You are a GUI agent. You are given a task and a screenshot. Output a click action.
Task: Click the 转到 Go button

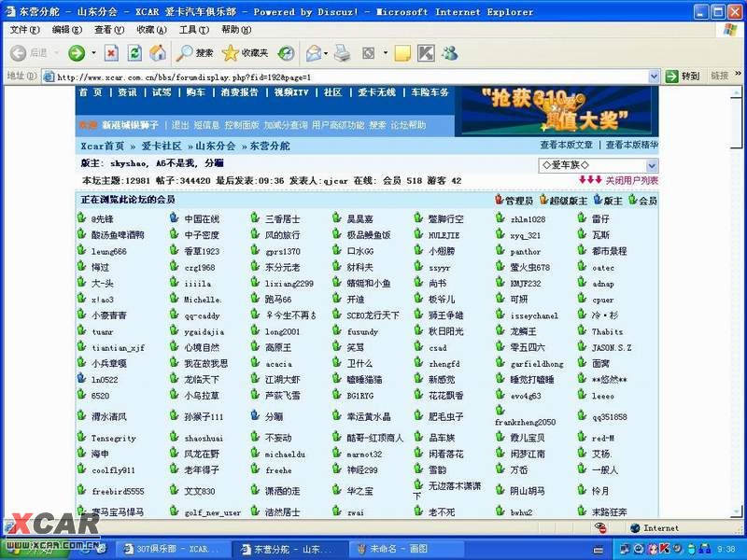[x=683, y=77]
